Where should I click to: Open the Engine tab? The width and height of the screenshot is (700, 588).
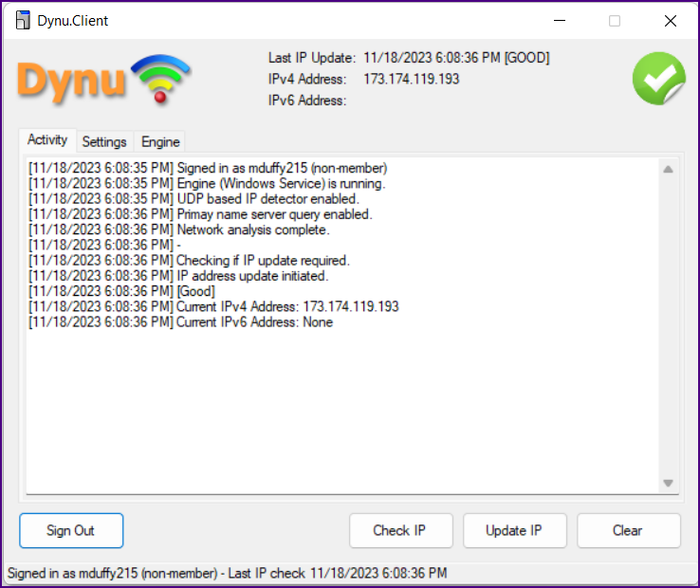160,142
